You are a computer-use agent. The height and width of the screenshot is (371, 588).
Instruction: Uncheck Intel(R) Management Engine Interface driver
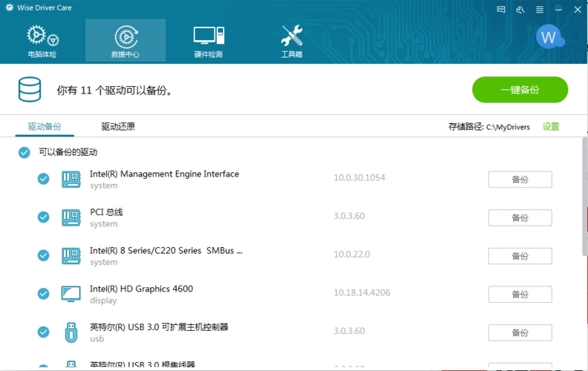pyautogui.click(x=44, y=179)
